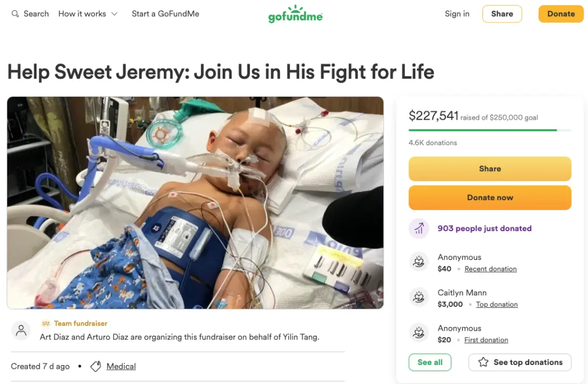The height and width of the screenshot is (384, 588).
Task: Click the fundraiser main photo
Action: 195,202
